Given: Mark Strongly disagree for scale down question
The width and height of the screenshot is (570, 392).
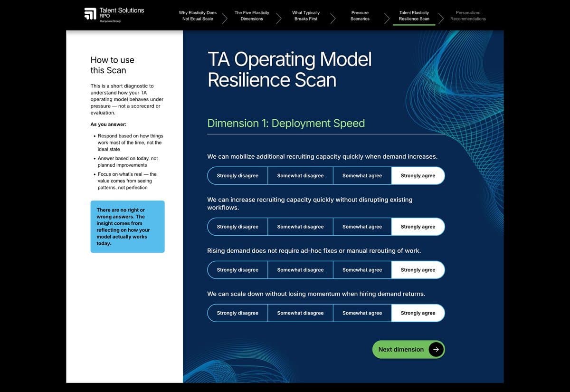Looking at the screenshot, I should point(237,313).
